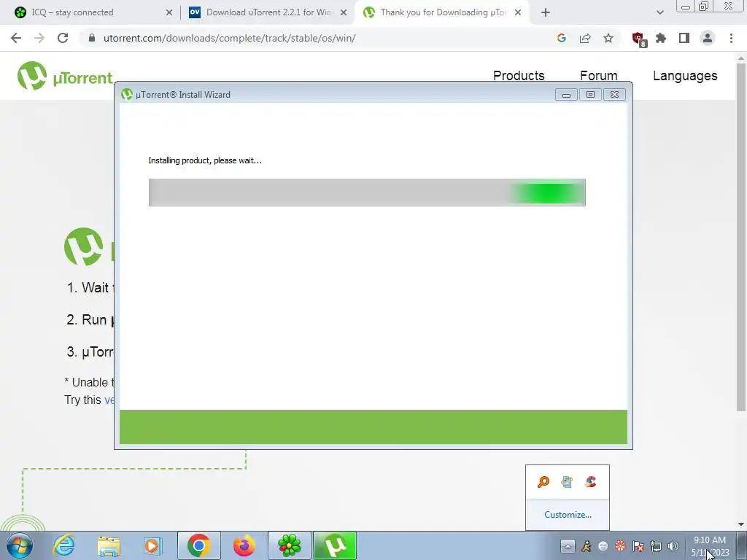Go back using the browser back arrow
The width and height of the screenshot is (747, 560).
point(16,38)
